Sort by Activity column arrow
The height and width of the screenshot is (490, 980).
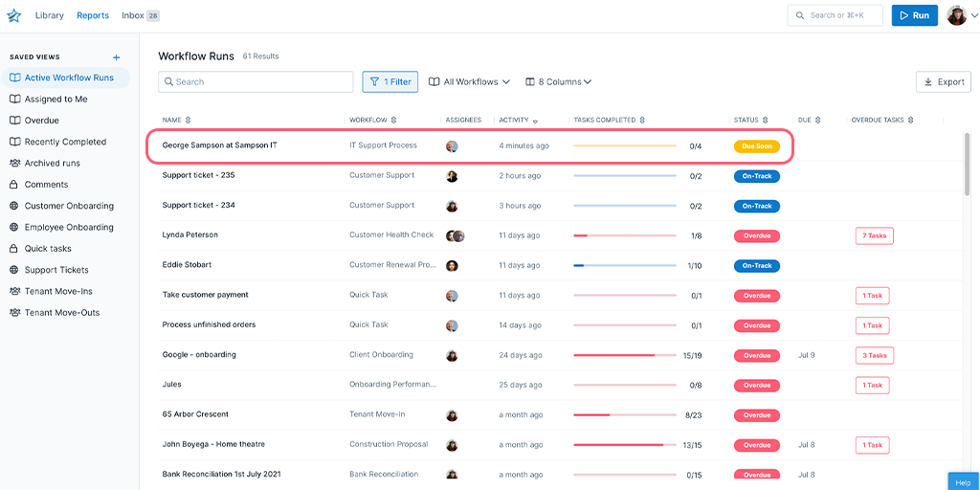pyautogui.click(x=535, y=122)
